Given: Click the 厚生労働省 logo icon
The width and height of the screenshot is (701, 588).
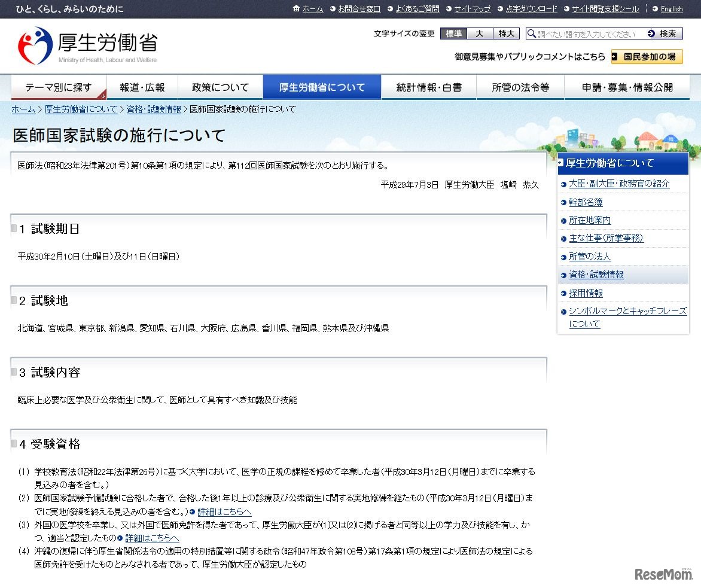Looking at the screenshot, I should coord(33,44).
